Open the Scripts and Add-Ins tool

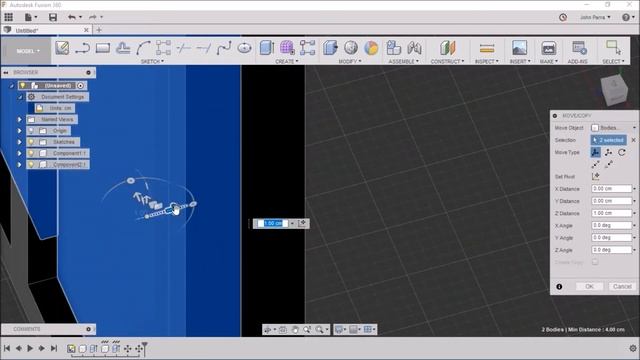[x=579, y=48]
